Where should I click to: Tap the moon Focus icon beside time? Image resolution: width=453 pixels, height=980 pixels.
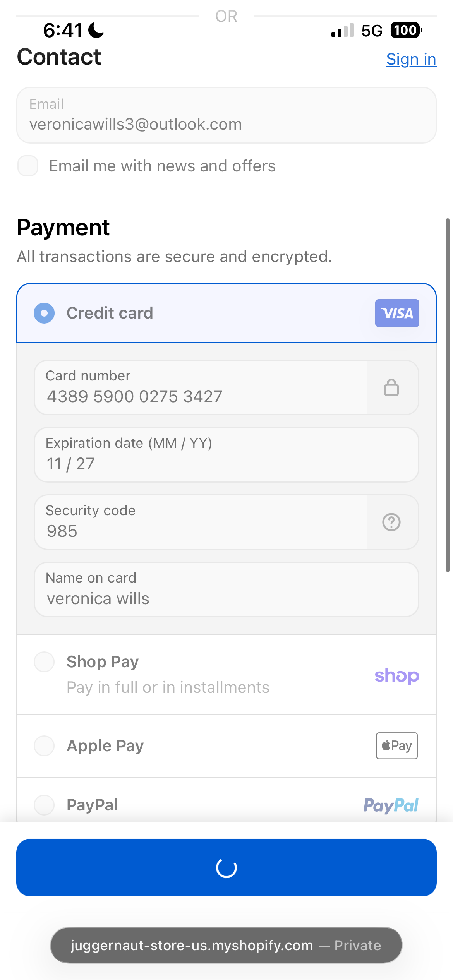(x=96, y=30)
